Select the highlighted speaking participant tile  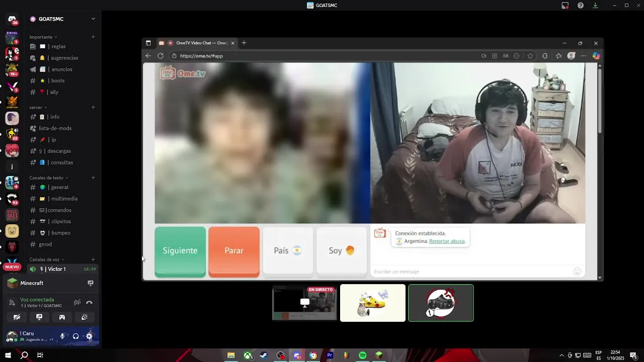click(441, 303)
